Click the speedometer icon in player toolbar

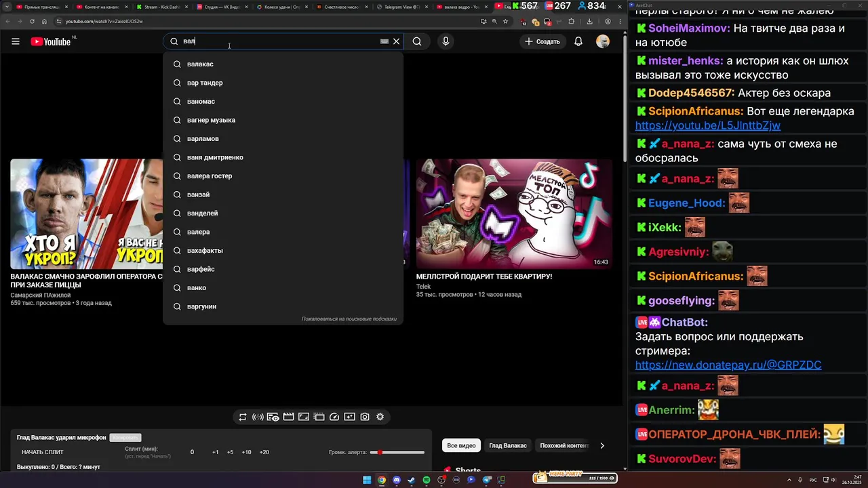334,417
